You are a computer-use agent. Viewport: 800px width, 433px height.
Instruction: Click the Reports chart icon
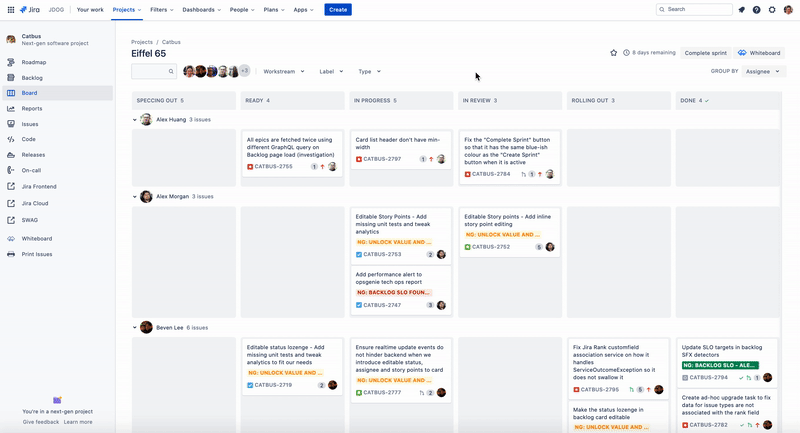pos(11,109)
